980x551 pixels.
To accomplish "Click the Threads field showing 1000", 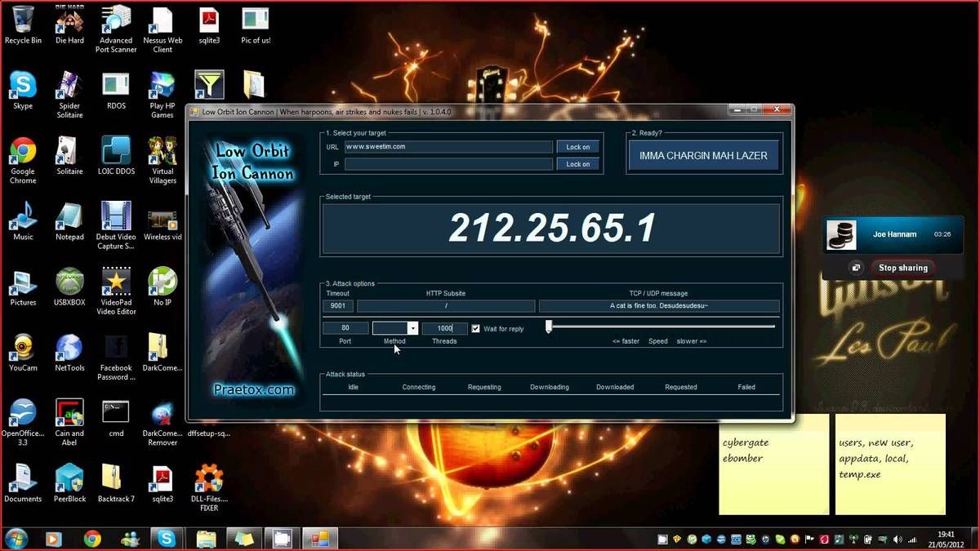I will (x=445, y=328).
